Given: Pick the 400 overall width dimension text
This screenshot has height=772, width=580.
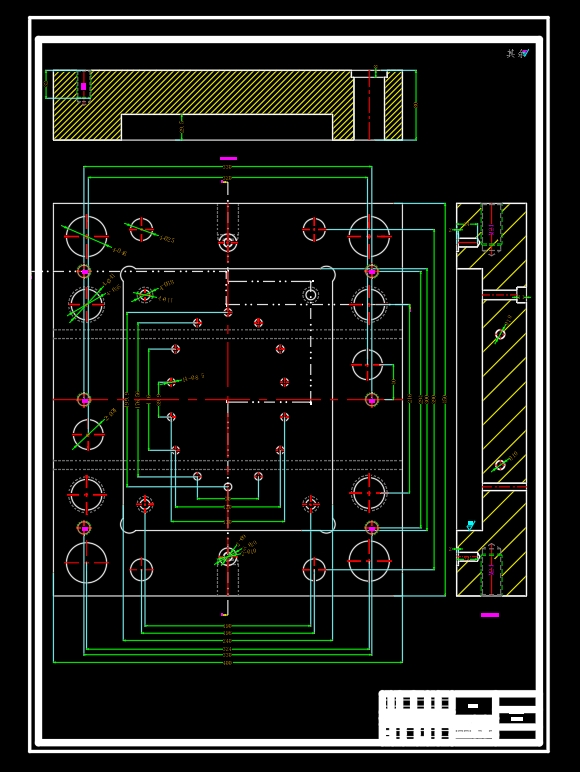Looking at the screenshot, I should click(227, 663).
